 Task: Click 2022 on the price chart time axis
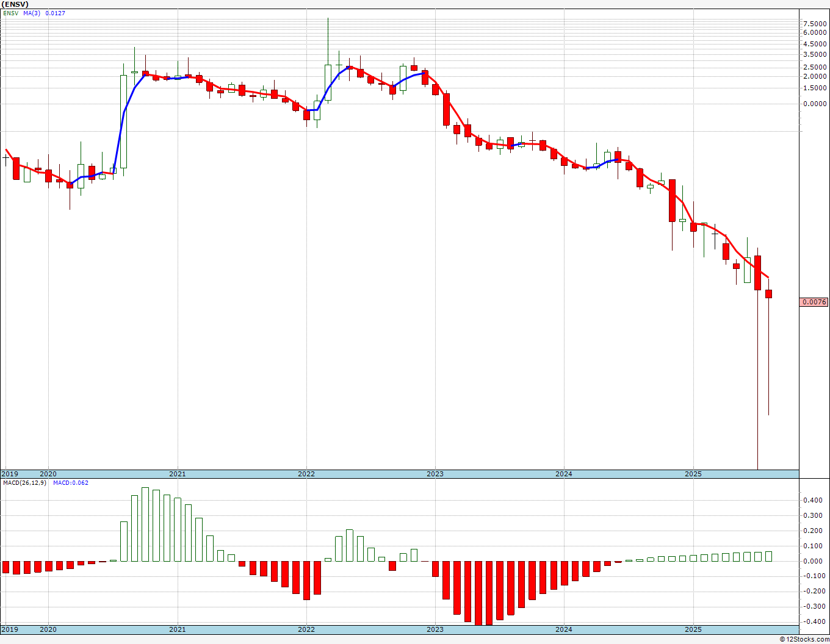click(306, 474)
